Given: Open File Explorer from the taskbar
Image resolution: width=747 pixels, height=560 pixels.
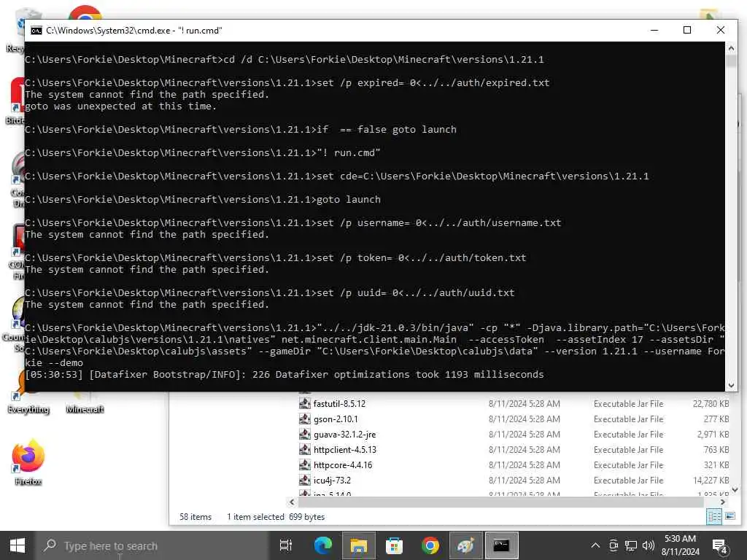Looking at the screenshot, I should coord(358,545).
